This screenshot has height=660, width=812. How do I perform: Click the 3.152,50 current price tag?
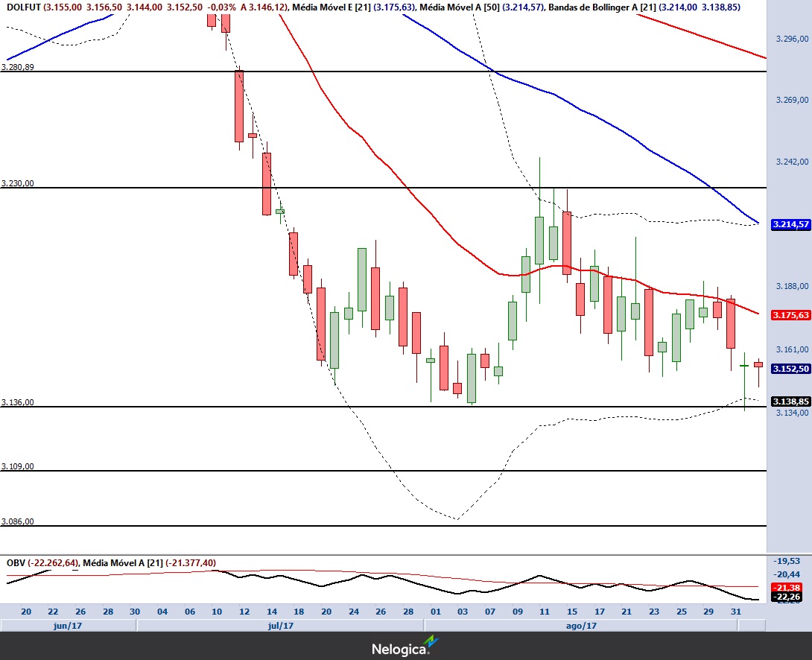[790, 369]
